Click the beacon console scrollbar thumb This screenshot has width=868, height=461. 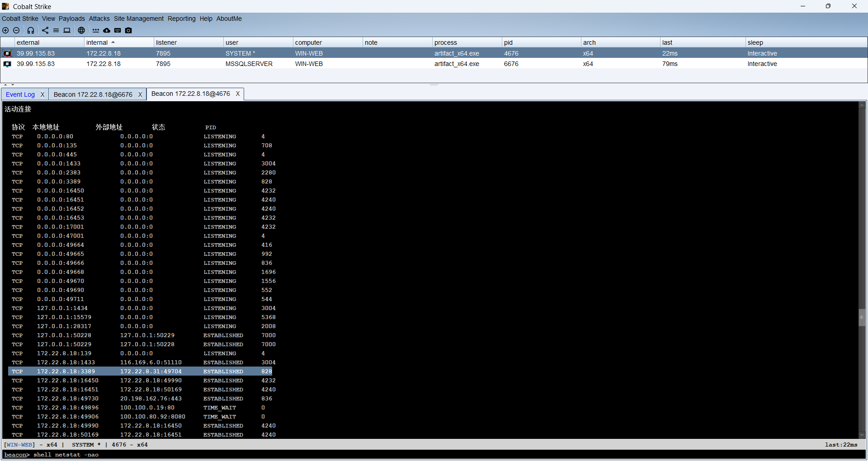(862, 317)
